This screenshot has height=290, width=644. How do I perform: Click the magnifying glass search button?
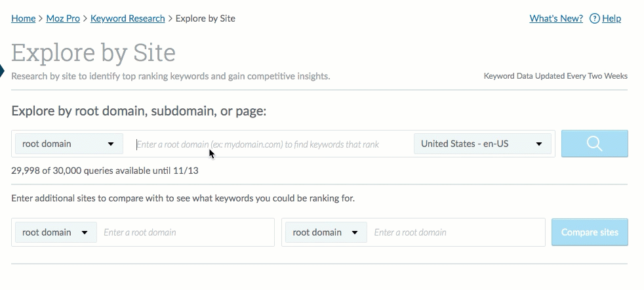(x=594, y=144)
